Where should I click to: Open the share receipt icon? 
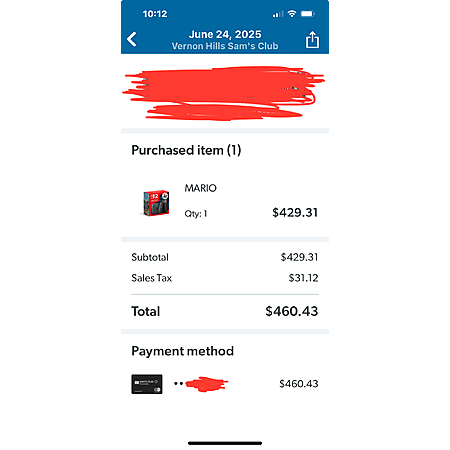pyautogui.click(x=312, y=40)
